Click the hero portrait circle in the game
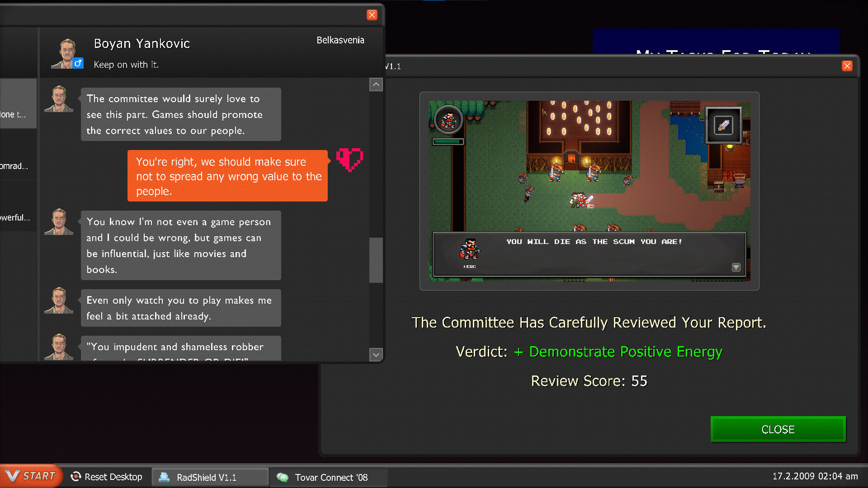This screenshot has width=868, height=488. 449,120
